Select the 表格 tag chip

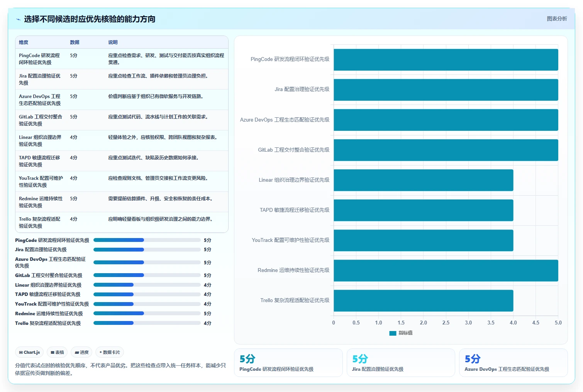[57, 352]
